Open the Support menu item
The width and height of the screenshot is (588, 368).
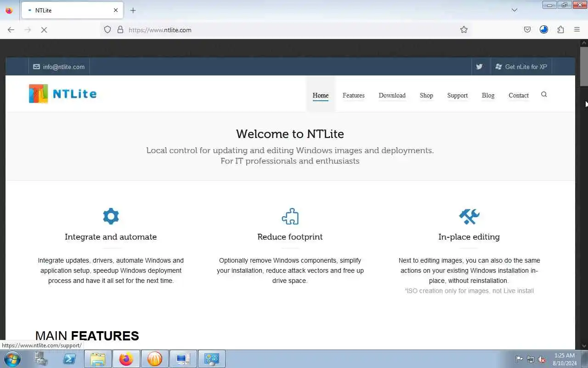(x=458, y=95)
